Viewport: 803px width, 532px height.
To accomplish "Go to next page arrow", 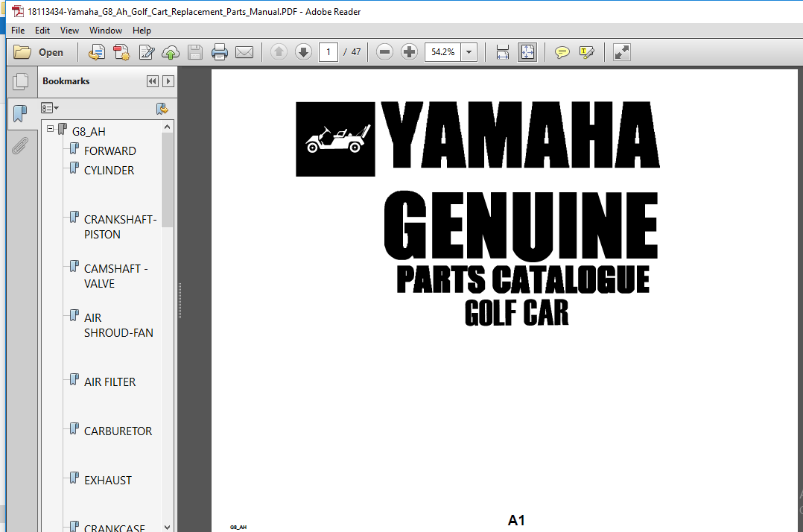I will (x=303, y=51).
